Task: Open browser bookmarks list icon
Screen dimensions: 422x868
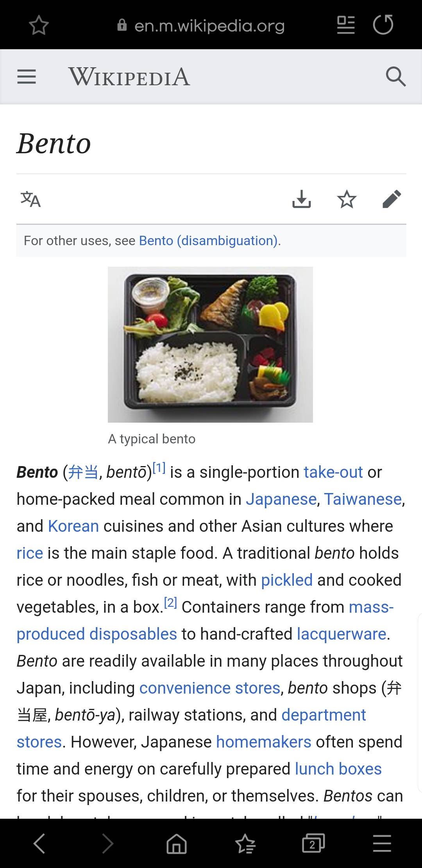Action: click(x=245, y=843)
